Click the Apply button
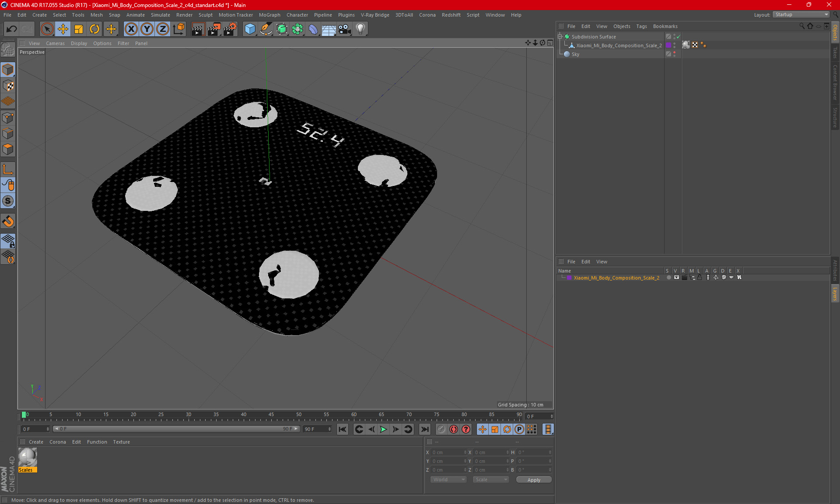This screenshot has width=840, height=504. tap(534, 480)
